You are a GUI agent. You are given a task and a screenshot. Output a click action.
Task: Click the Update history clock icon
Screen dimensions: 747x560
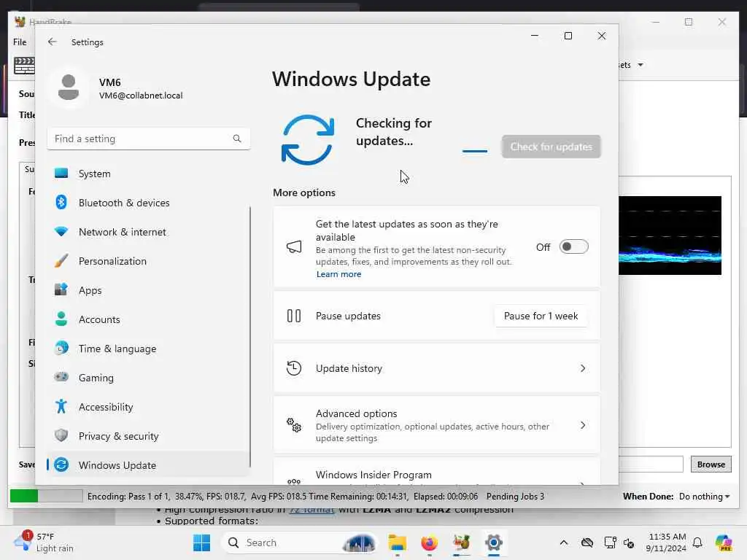[294, 368]
